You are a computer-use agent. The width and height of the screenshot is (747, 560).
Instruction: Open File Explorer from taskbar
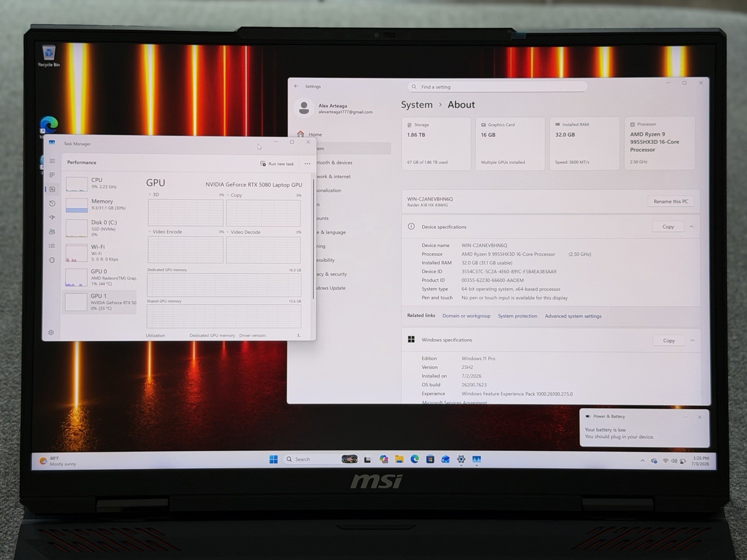click(399, 459)
